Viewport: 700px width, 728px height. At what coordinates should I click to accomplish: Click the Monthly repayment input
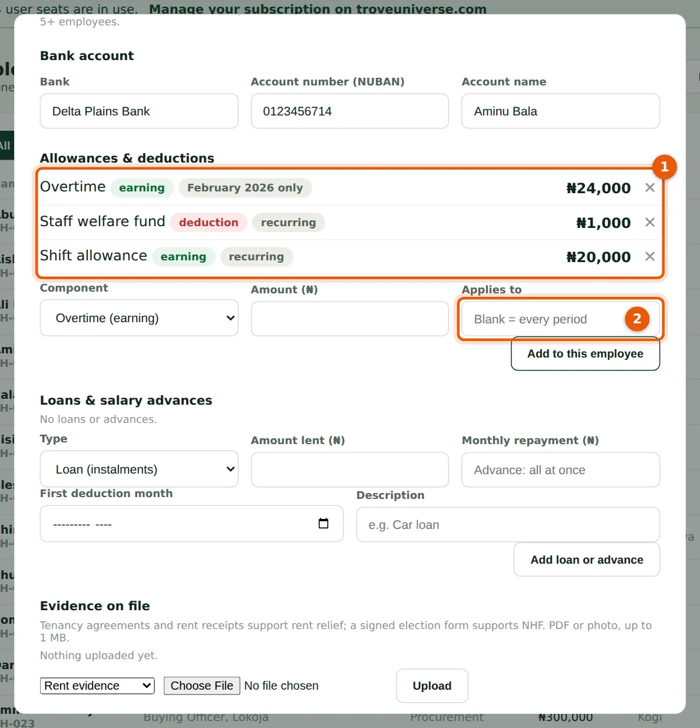pos(560,470)
